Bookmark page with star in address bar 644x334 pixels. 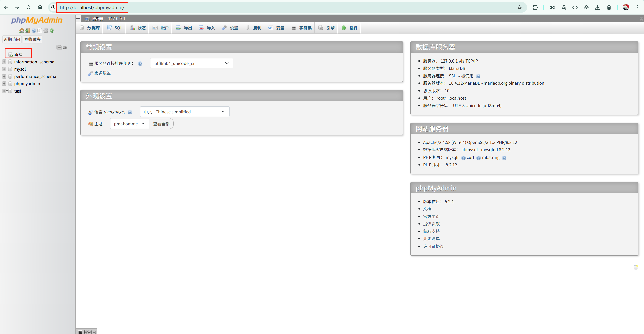click(519, 7)
